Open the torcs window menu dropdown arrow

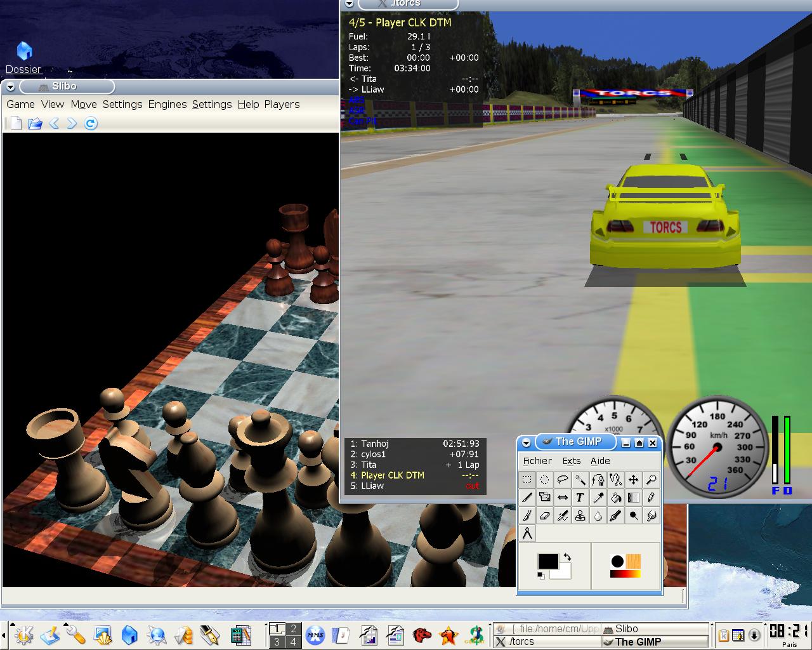click(x=348, y=4)
